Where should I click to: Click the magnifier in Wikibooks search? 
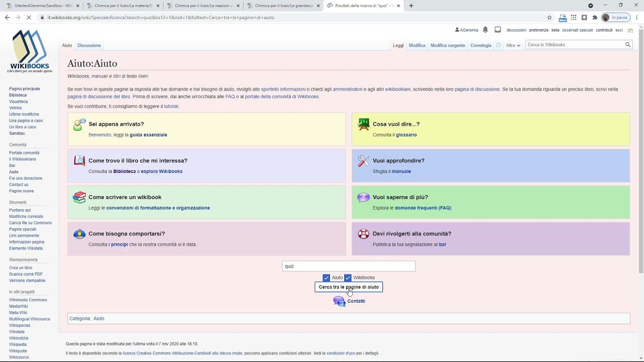pos(627,45)
